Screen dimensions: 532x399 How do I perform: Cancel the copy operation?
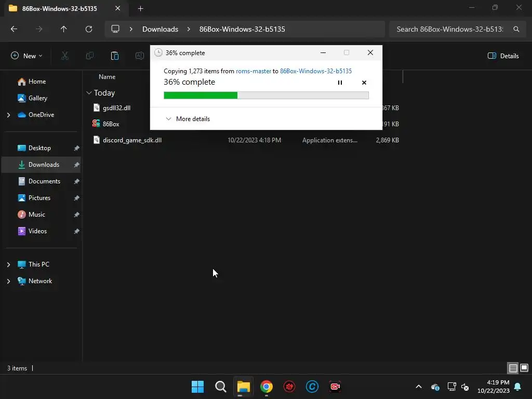364,83
